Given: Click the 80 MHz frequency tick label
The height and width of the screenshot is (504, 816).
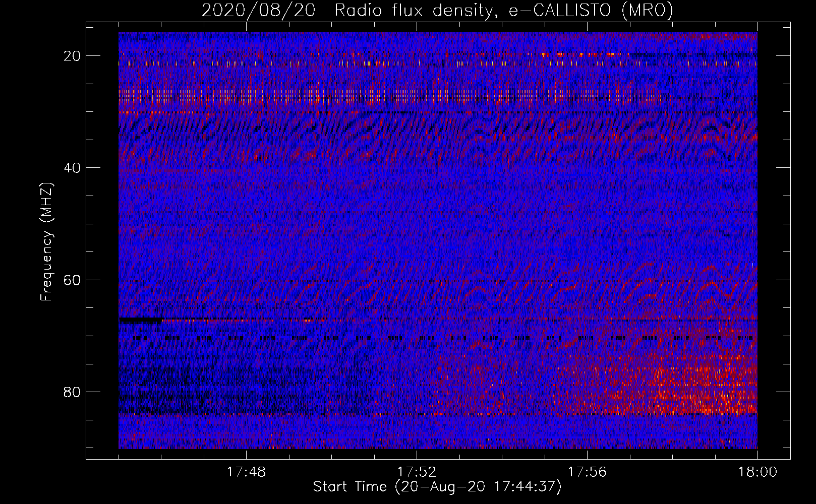Looking at the screenshot, I should (x=72, y=392).
